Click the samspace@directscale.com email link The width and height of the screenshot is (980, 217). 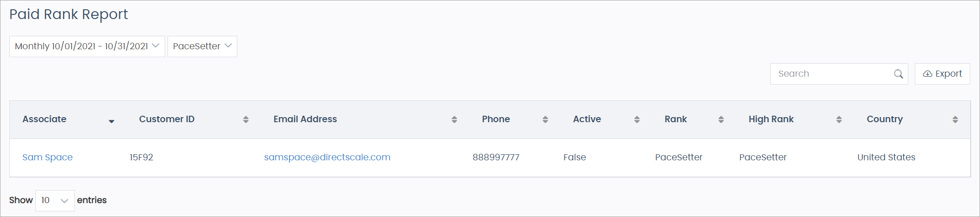click(x=327, y=158)
